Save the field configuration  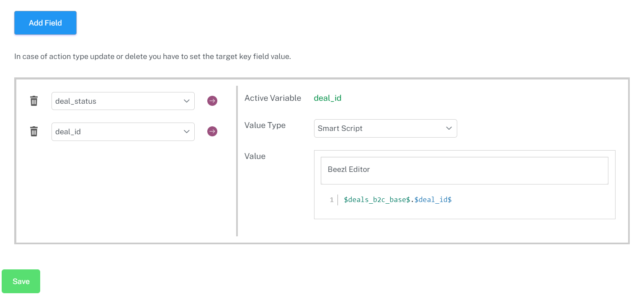21,281
